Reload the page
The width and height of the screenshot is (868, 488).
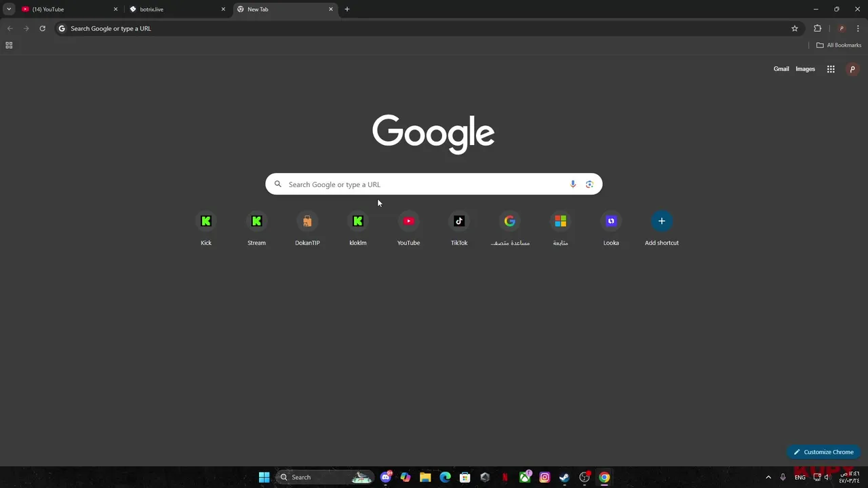coord(42,28)
